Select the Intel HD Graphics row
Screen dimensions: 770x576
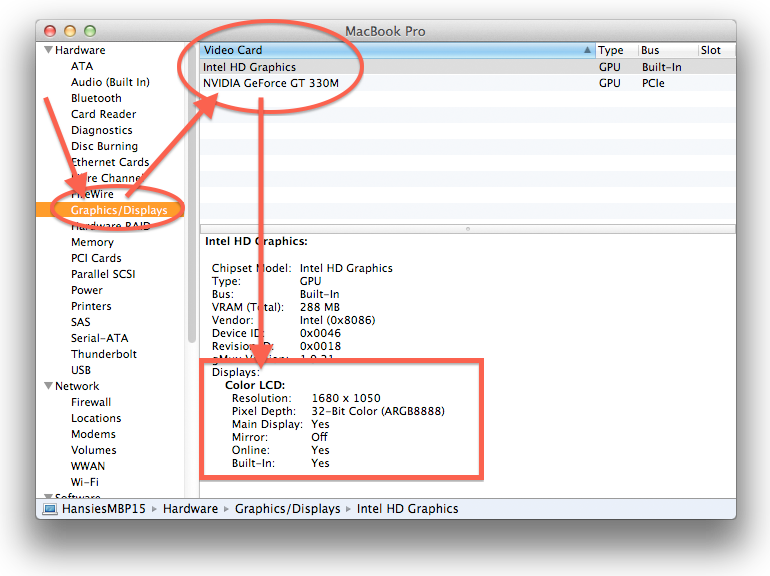[467, 67]
